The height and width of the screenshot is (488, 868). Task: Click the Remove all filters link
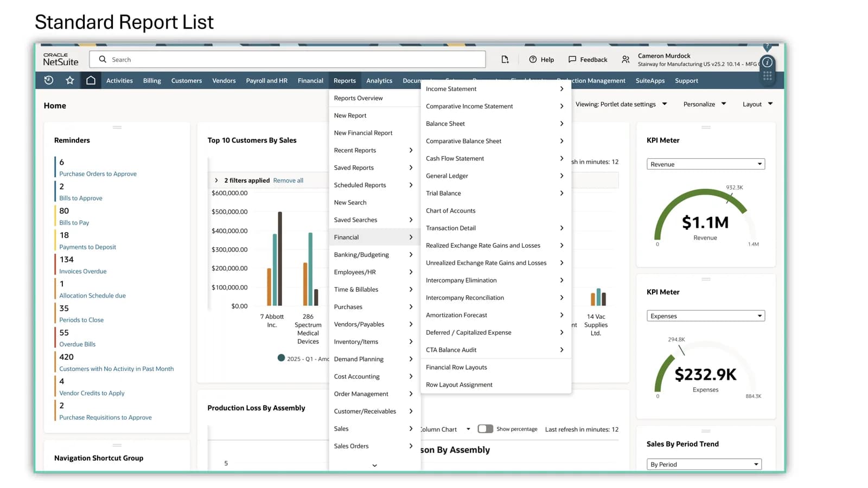tap(288, 181)
